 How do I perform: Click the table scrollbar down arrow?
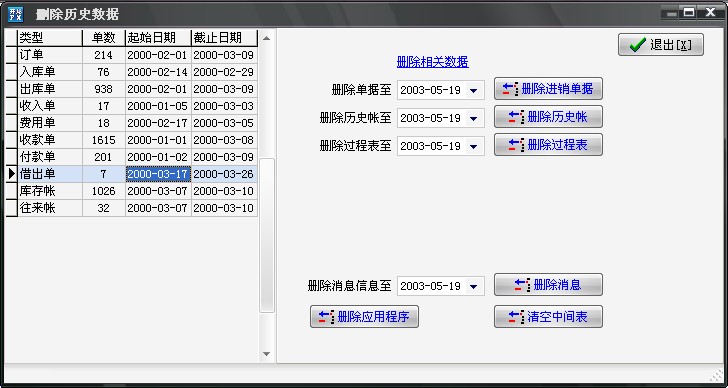click(x=266, y=354)
